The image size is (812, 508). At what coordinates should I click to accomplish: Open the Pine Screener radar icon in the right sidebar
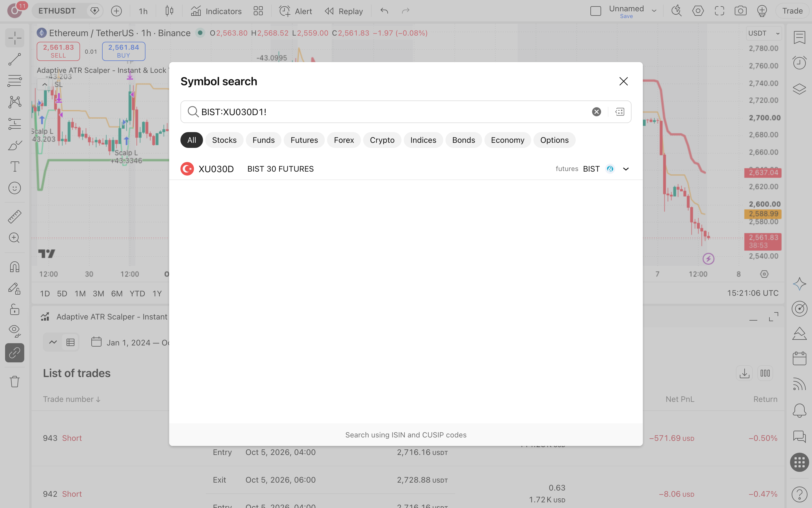point(799,308)
